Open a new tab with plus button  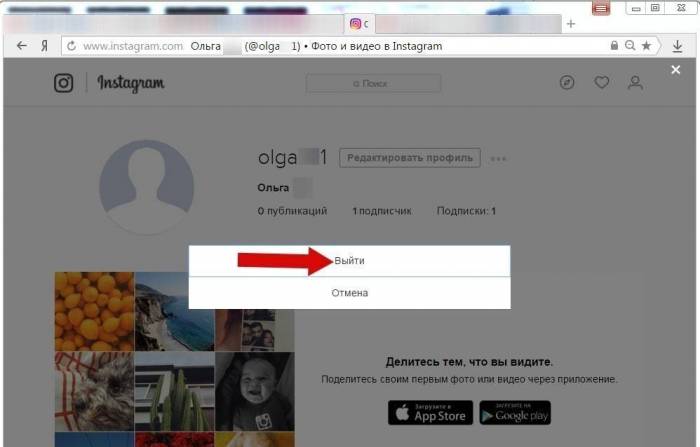pos(571,23)
